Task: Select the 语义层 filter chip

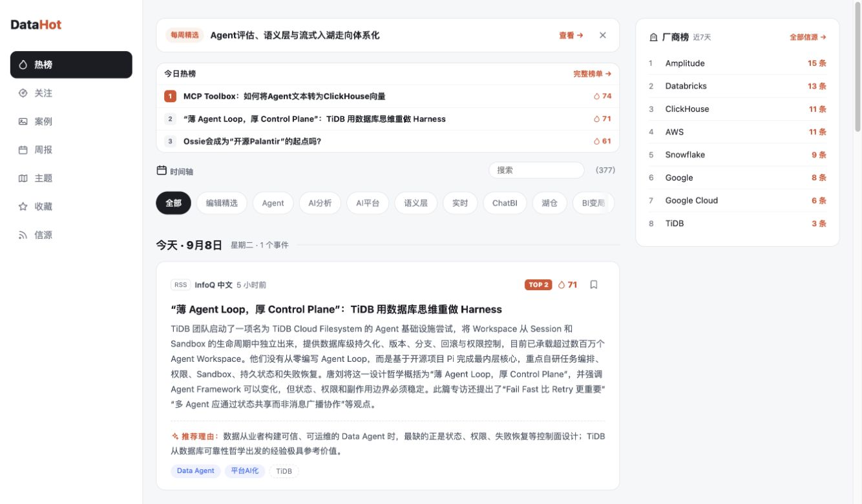Action: (415, 203)
